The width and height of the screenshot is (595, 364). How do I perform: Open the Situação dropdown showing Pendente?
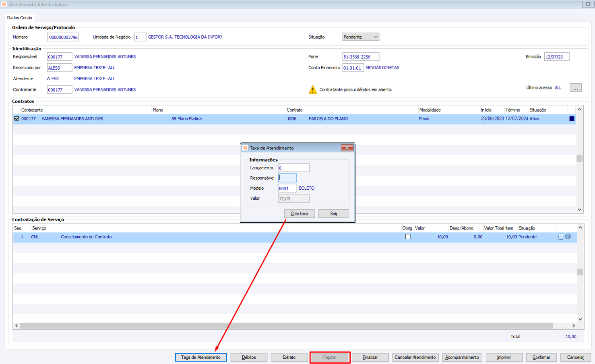pyautogui.click(x=361, y=37)
